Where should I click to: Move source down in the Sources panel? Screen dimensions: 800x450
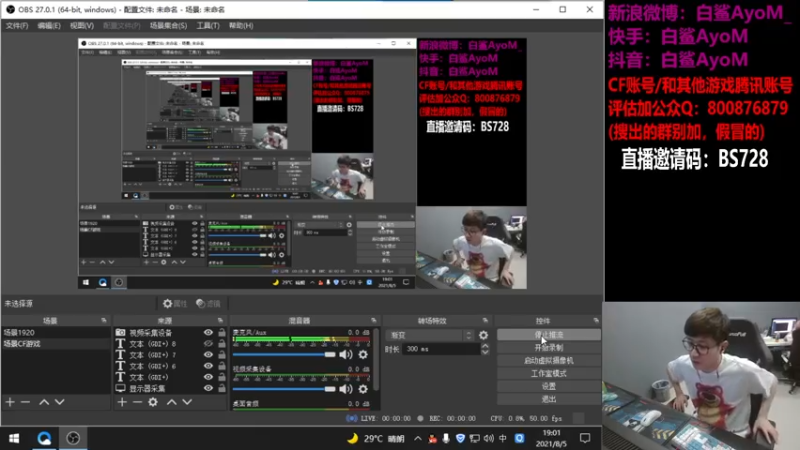(187, 402)
